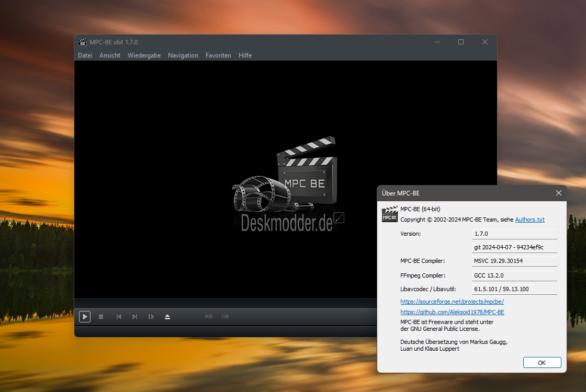
Task: Click the MPC-BE x64 1.7.0 title text
Action: point(114,42)
